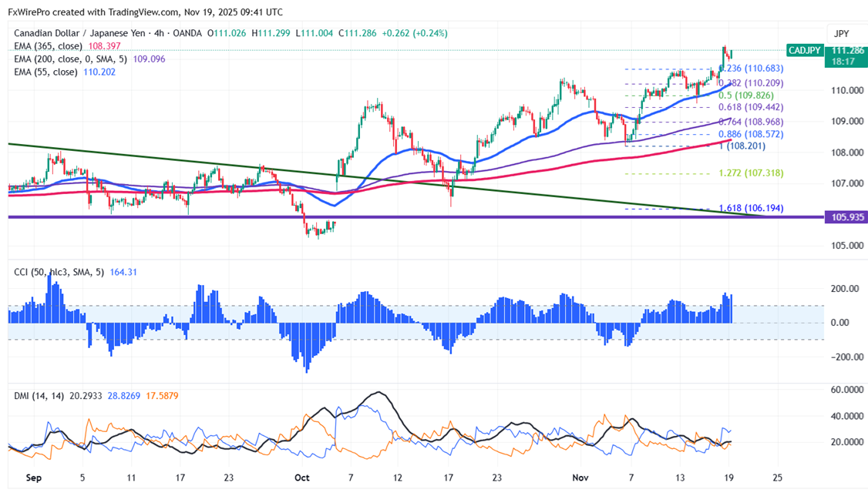The image size is (868, 496).
Task: Click the DMI ADX value 20.2933
Action: tap(86, 396)
